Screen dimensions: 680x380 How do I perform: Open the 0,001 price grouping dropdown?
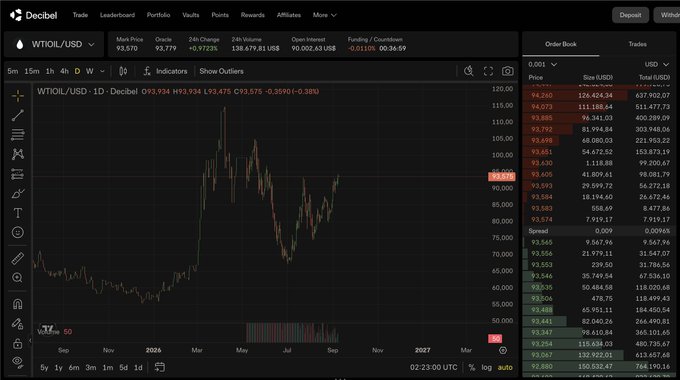pos(542,64)
